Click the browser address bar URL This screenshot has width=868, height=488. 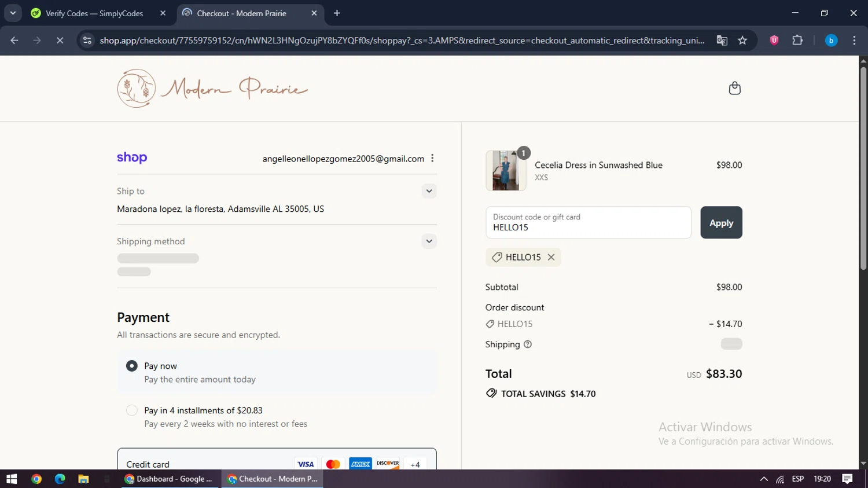pos(402,41)
